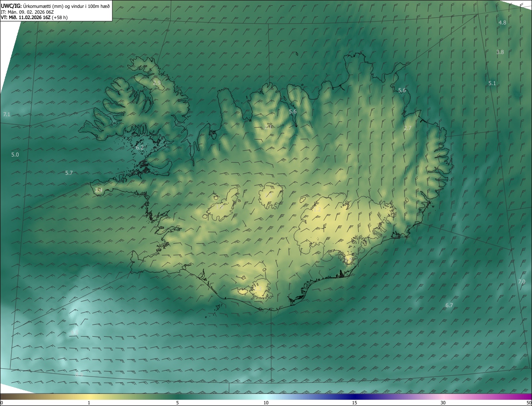532x406 pixels.
Task: Click the map value 2.9 in the Westfjords
Action: (x=157, y=83)
